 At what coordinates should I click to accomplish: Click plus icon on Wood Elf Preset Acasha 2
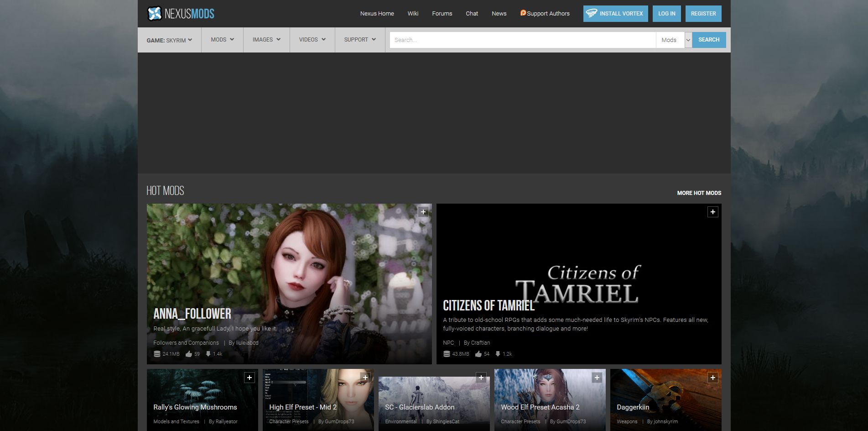(597, 378)
